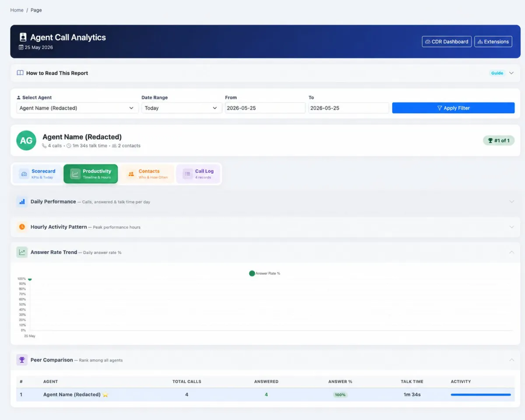
Task: Open the Date Range dropdown showing Today
Action: pyautogui.click(x=182, y=108)
